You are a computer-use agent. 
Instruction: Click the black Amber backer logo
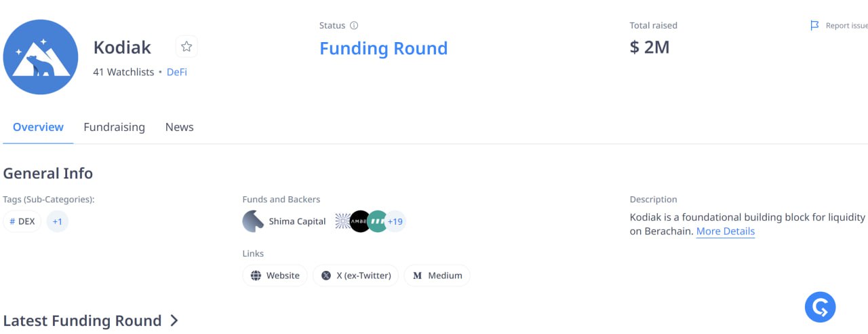[360, 221]
